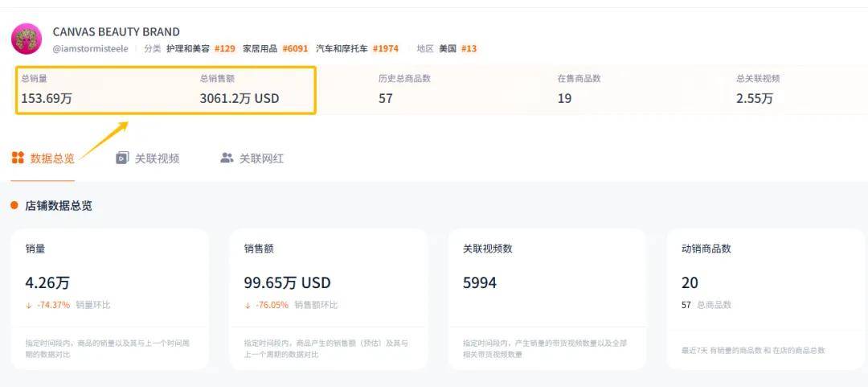Click the 关联视频数 card showing 5994
The width and height of the screenshot is (868, 387).
coord(547,298)
